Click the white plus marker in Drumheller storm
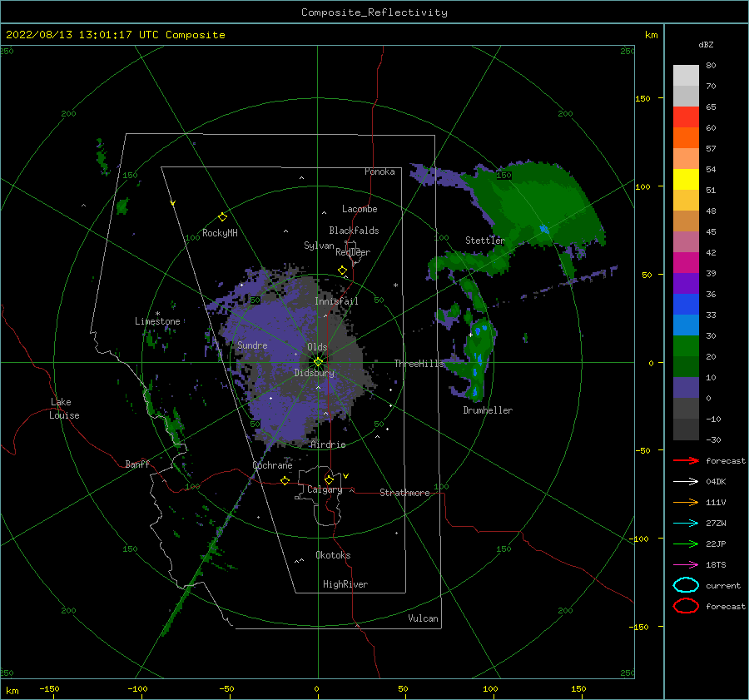This screenshot has height=700, width=749. click(470, 335)
